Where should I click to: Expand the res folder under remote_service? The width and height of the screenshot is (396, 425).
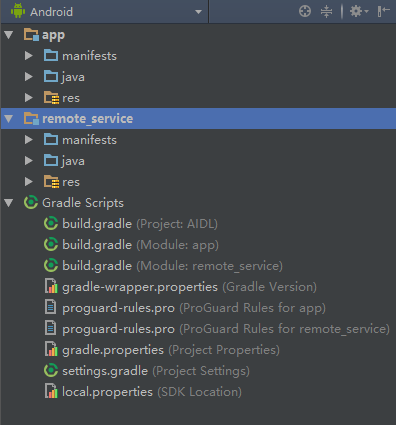click(x=29, y=182)
